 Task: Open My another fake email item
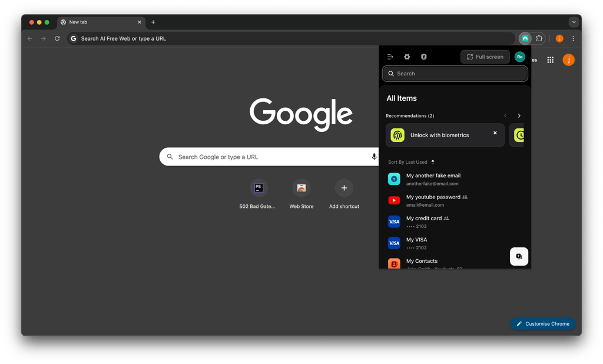(455, 179)
